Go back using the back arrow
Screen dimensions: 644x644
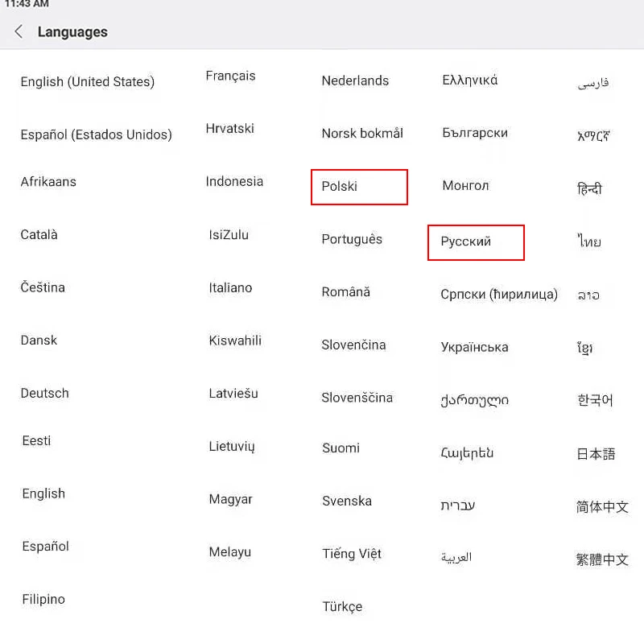click(x=19, y=31)
